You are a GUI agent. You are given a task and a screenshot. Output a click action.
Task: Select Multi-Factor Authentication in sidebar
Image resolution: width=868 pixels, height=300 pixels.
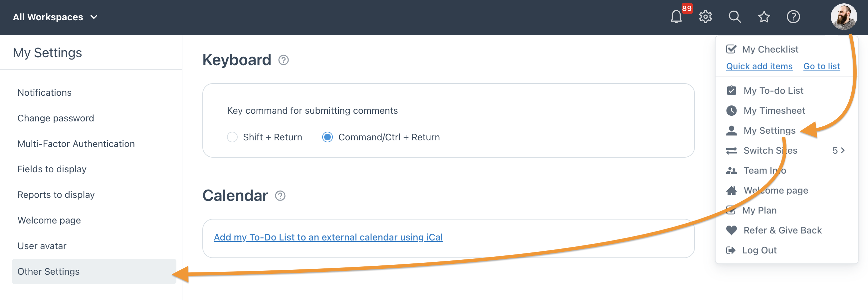(76, 144)
